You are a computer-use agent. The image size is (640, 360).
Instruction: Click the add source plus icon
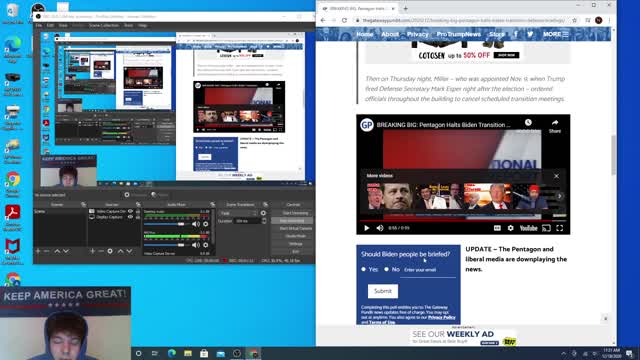click(93, 251)
